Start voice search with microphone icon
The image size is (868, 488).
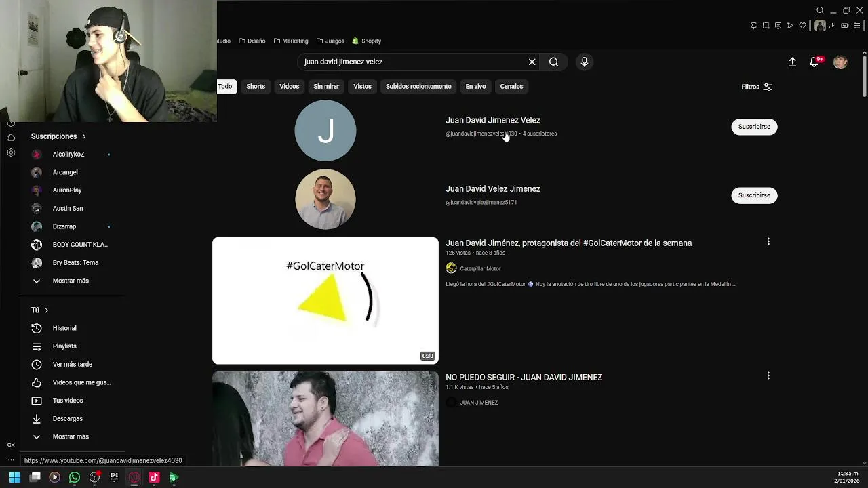pos(585,62)
